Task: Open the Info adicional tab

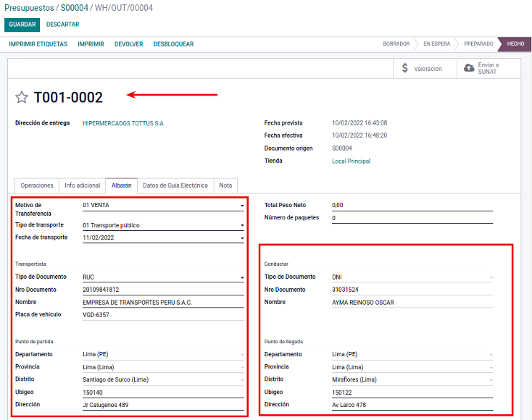Action: click(82, 185)
